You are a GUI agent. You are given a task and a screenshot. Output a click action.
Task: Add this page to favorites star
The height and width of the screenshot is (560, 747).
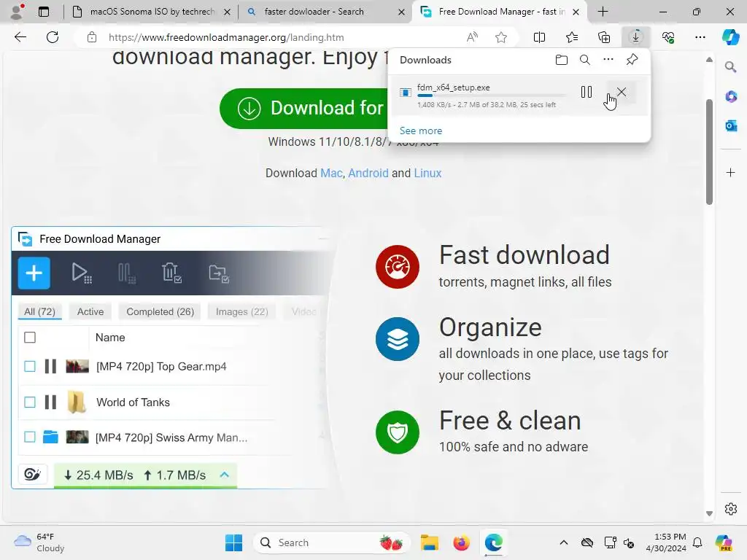pyautogui.click(x=500, y=37)
